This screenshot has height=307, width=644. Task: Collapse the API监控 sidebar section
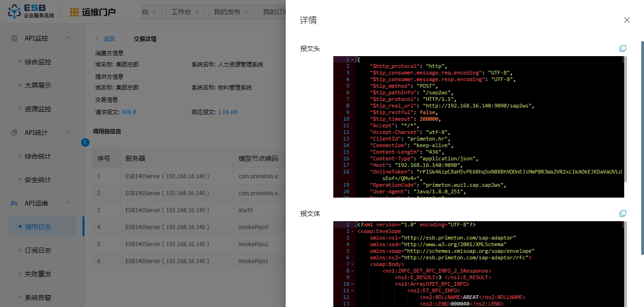click(67, 38)
